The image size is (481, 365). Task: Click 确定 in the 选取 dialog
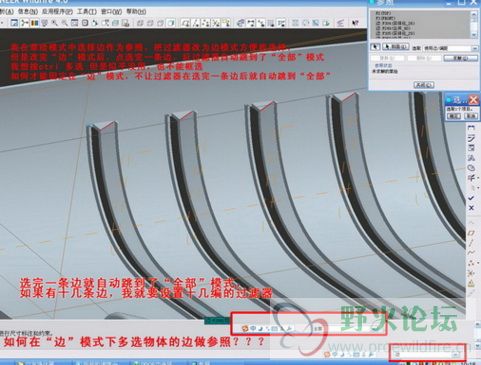[454, 116]
